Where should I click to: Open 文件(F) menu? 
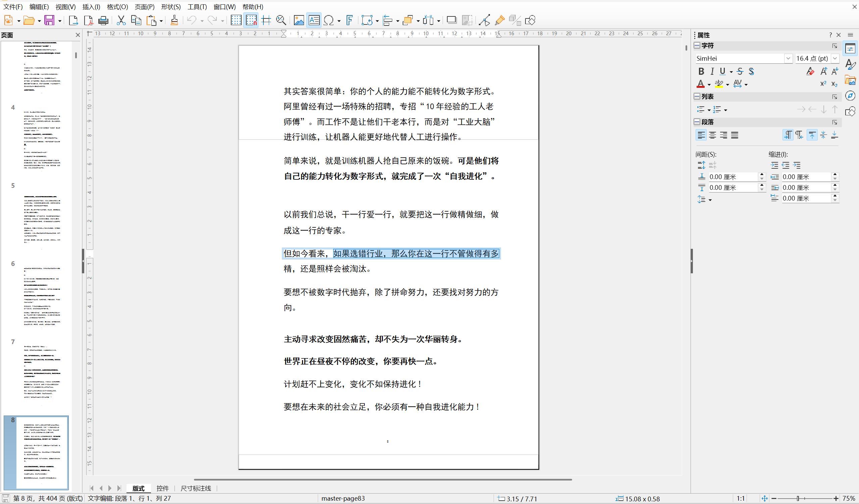[13, 7]
